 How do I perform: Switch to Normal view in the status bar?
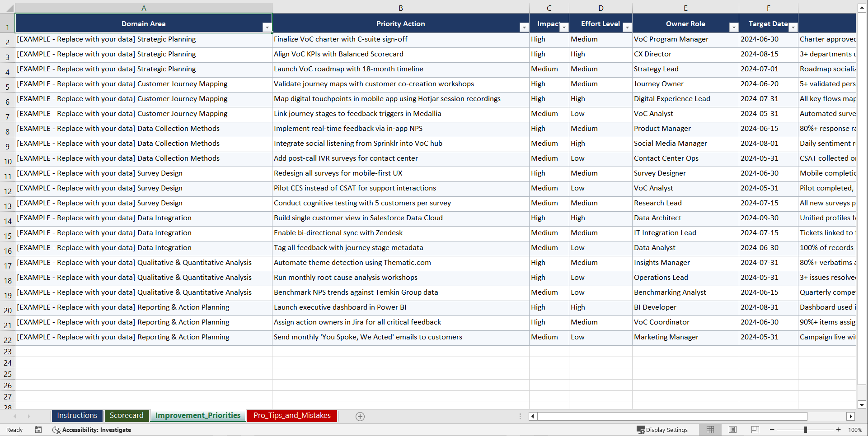[x=710, y=430]
